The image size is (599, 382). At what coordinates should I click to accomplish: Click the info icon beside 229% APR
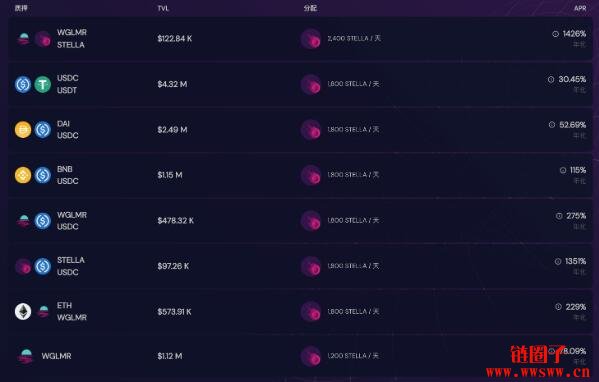click(x=558, y=307)
